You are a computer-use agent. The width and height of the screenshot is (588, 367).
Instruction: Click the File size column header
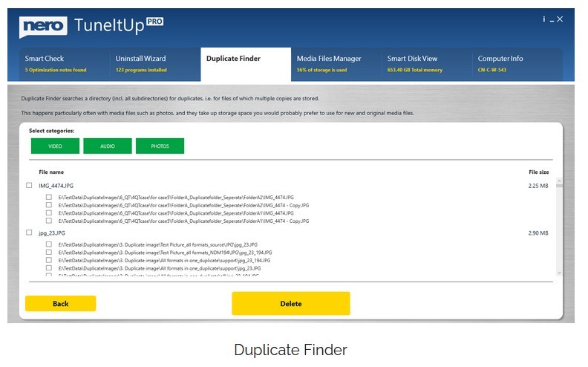coord(538,172)
